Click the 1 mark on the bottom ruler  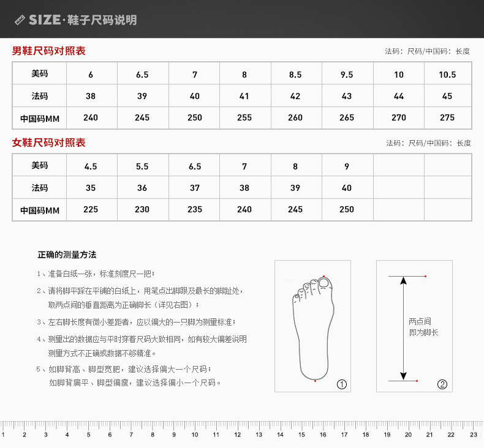pos(3,435)
